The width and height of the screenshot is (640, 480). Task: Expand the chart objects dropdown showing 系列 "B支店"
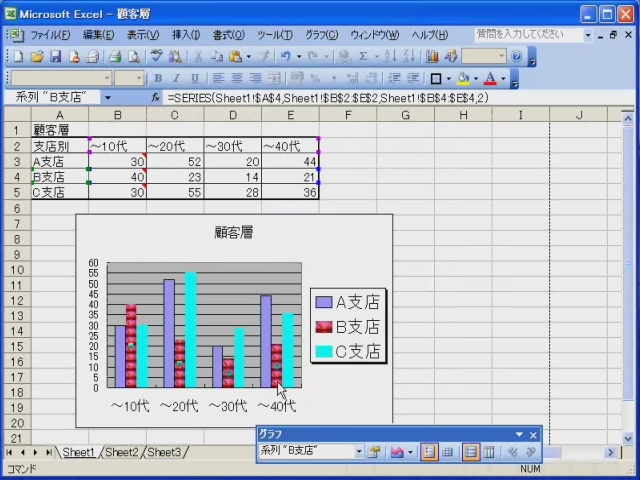click(359, 452)
